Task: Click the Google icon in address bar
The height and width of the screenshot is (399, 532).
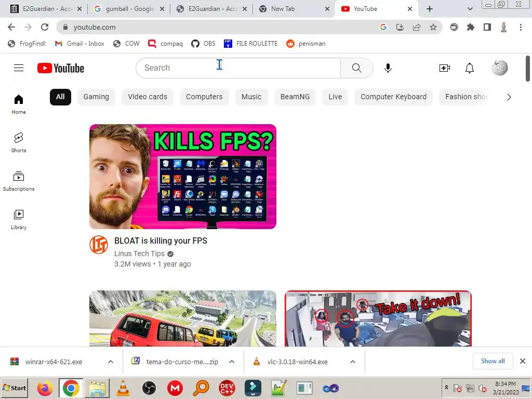Action: (383, 27)
